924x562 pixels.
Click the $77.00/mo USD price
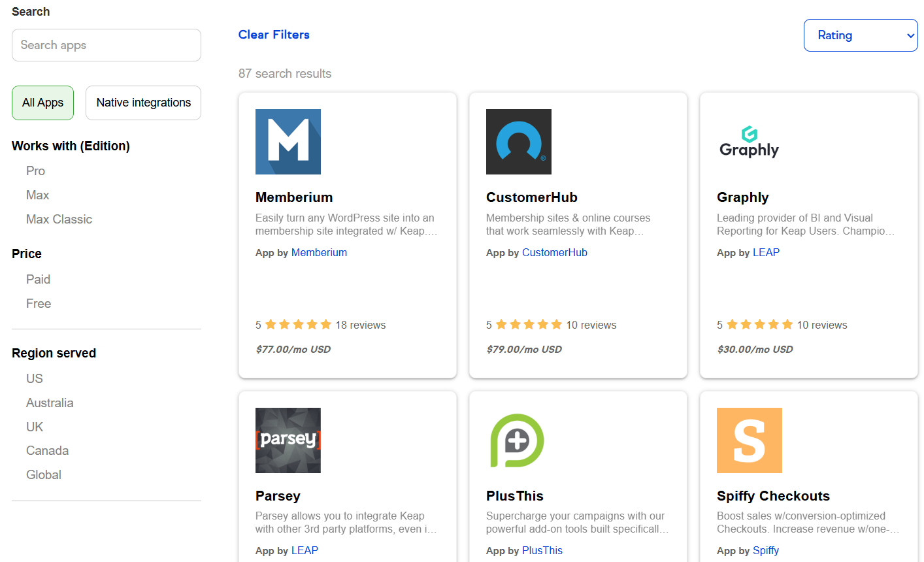(293, 349)
